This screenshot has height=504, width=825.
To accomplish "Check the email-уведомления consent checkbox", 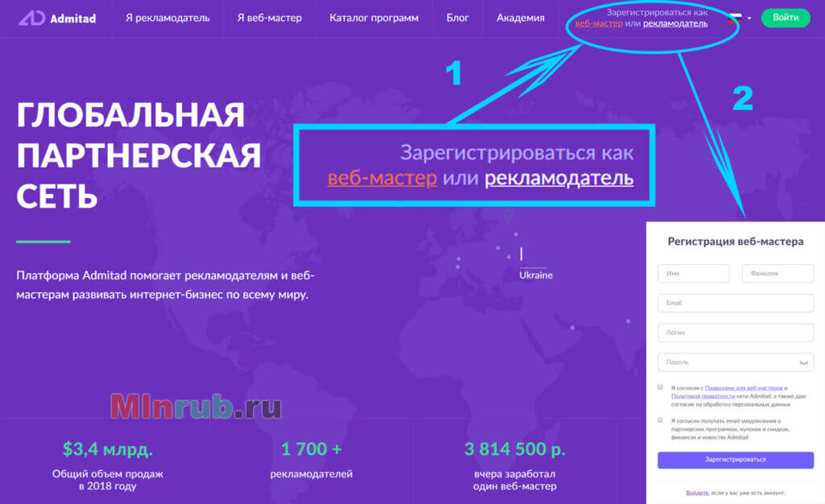I will [661, 420].
